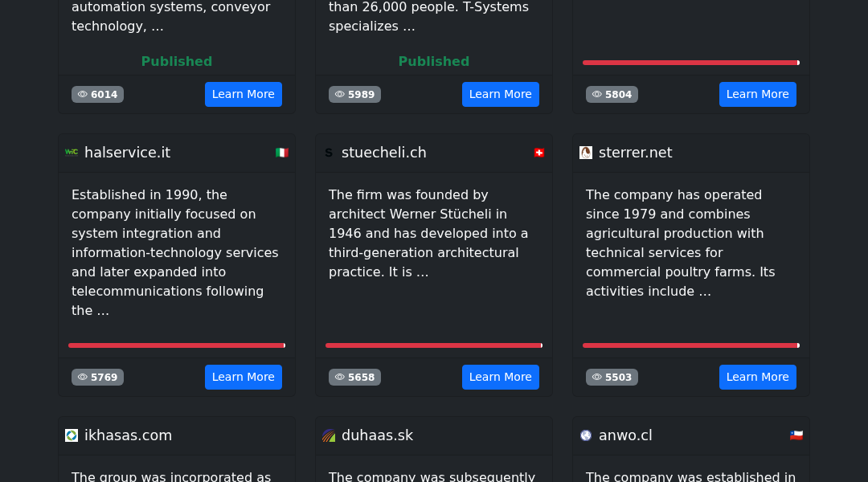The image size is (868, 482).
Task: Click the eye icon beside 5503 views
Action: click(596, 378)
